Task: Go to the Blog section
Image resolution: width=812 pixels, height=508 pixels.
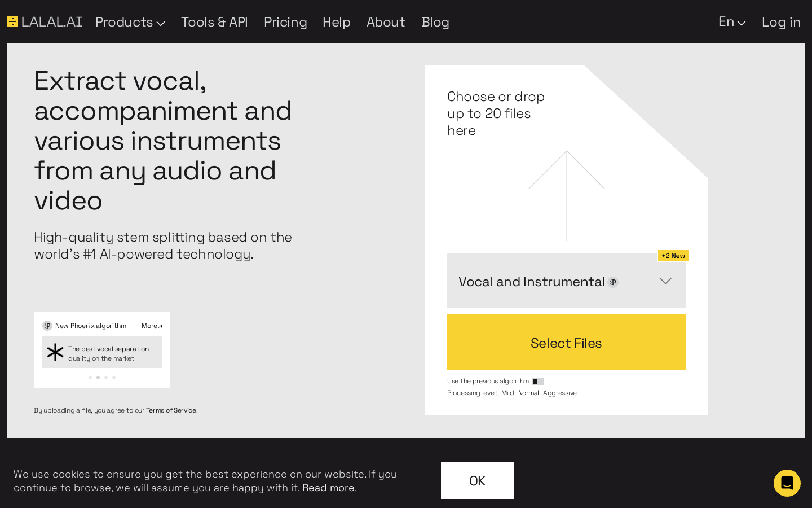Action: pyautogui.click(x=435, y=22)
